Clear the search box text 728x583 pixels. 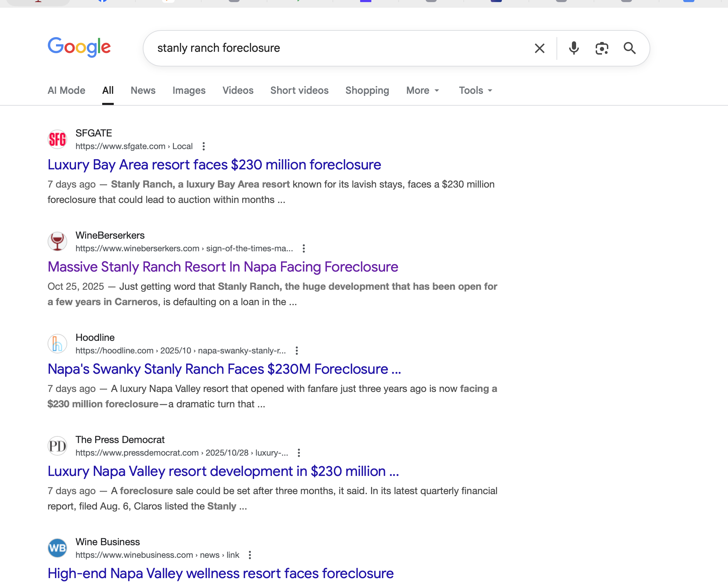(x=539, y=48)
